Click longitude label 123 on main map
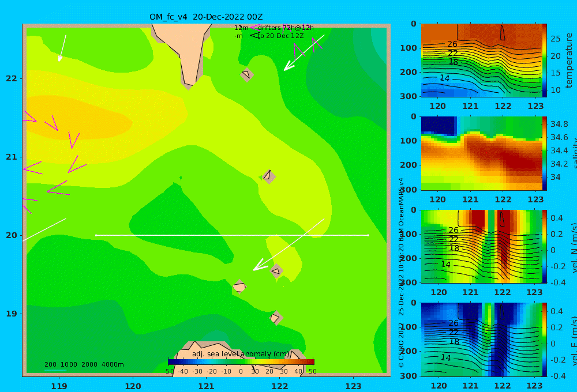Screen dimensions: 577x392 coord(354,386)
